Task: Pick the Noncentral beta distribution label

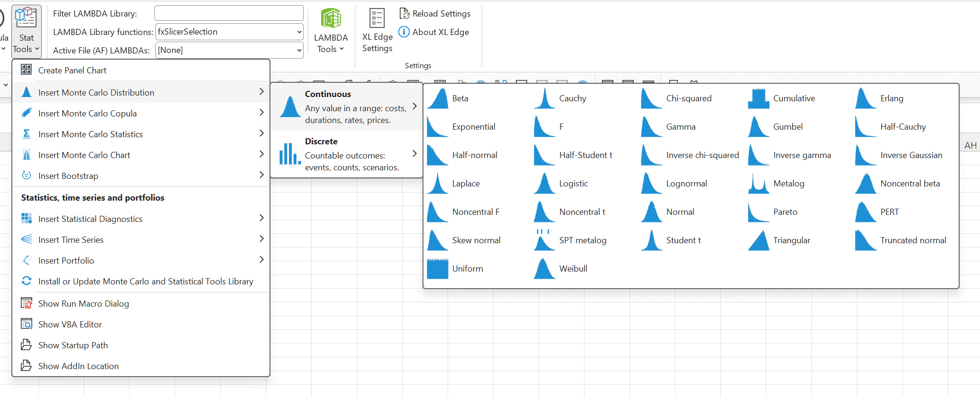Action: 910,184
